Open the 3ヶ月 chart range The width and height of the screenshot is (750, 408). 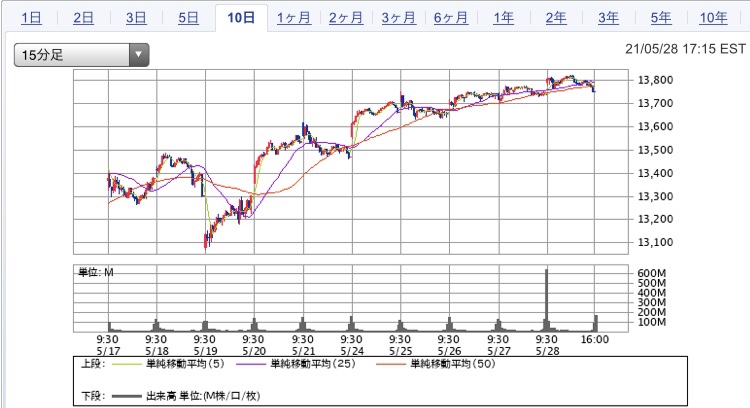(x=398, y=18)
